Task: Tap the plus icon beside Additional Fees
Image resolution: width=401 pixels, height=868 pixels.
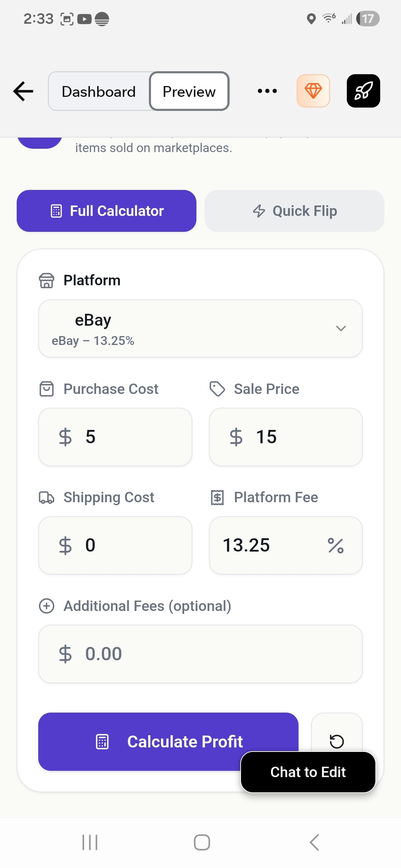Action: (x=46, y=606)
